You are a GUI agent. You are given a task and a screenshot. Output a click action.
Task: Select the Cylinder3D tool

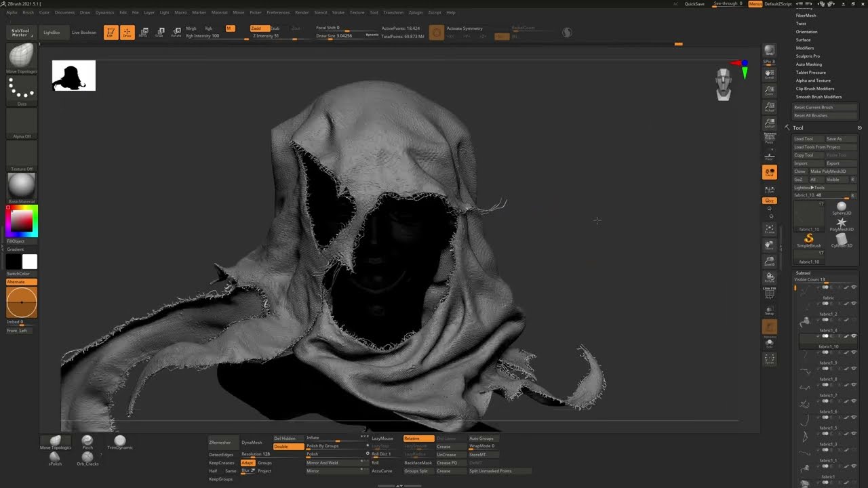842,240
